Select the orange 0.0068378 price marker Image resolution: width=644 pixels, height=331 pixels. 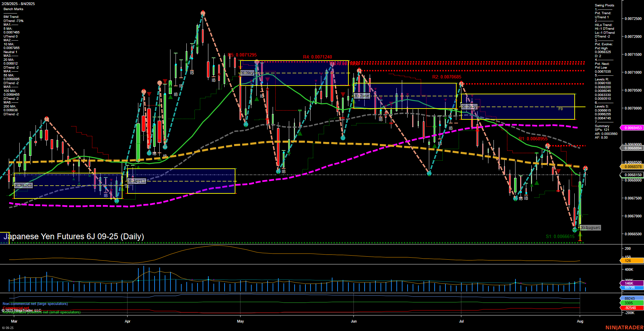point(632,167)
